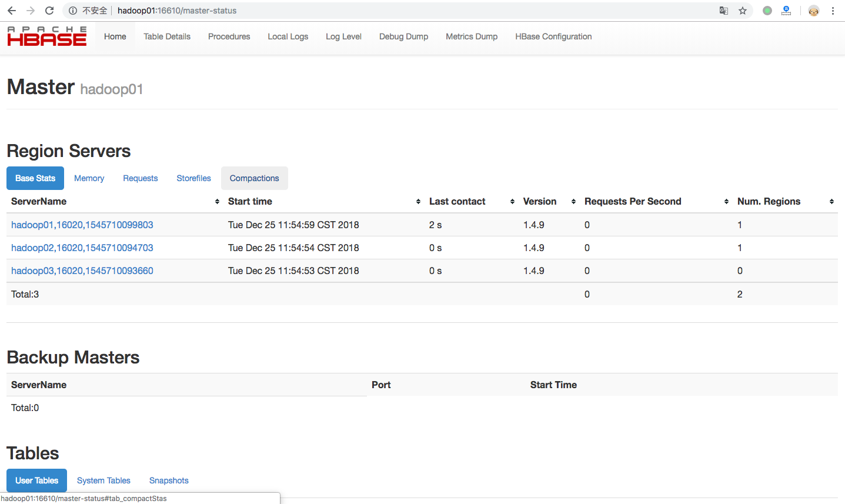The width and height of the screenshot is (845, 504).
Task: Switch to the Requests tab
Action: [x=141, y=178]
